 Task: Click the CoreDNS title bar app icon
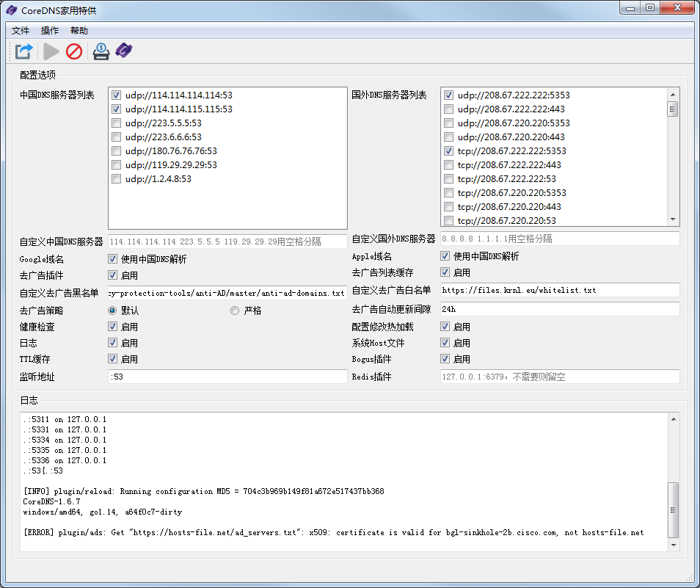coord(12,10)
